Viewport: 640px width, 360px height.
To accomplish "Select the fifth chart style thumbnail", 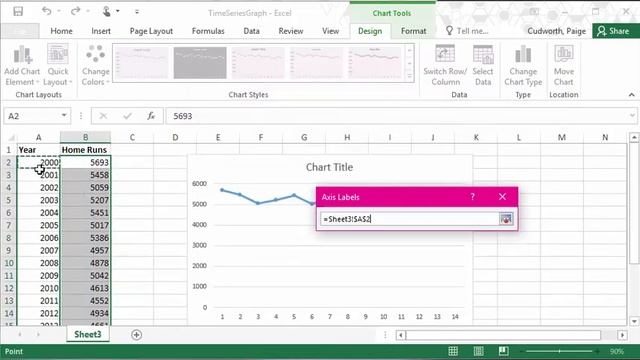I will pos(375,63).
